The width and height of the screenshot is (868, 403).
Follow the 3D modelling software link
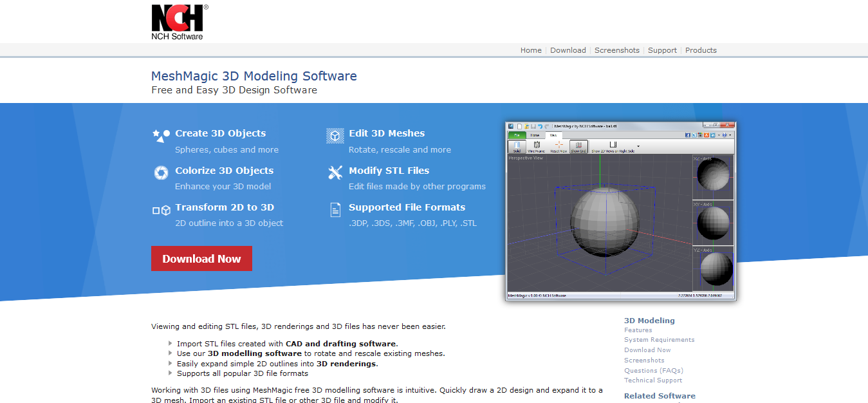coord(254,353)
